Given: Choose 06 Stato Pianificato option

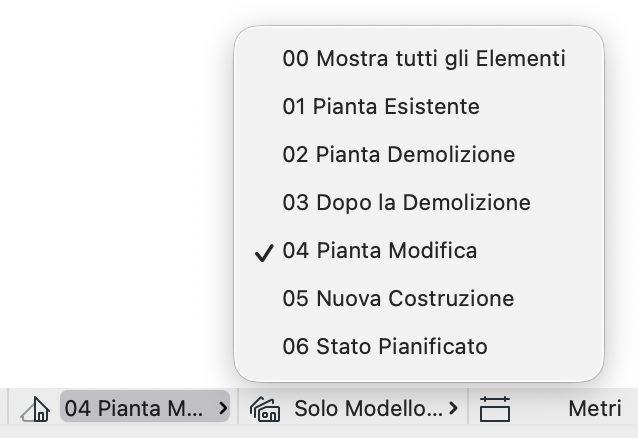Looking at the screenshot, I should pyautogui.click(x=419, y=346).
